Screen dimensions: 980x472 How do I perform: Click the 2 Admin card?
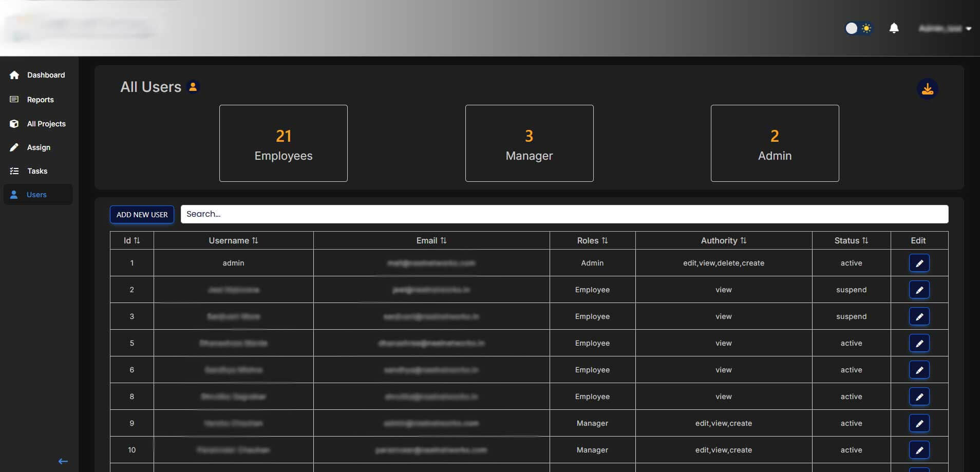775,143
